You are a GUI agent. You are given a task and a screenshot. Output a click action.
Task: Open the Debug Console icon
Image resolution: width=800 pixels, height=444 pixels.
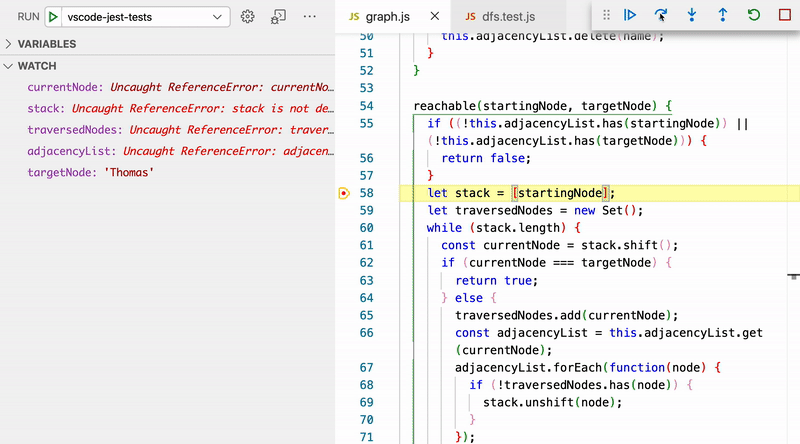[x=278, y=17]
